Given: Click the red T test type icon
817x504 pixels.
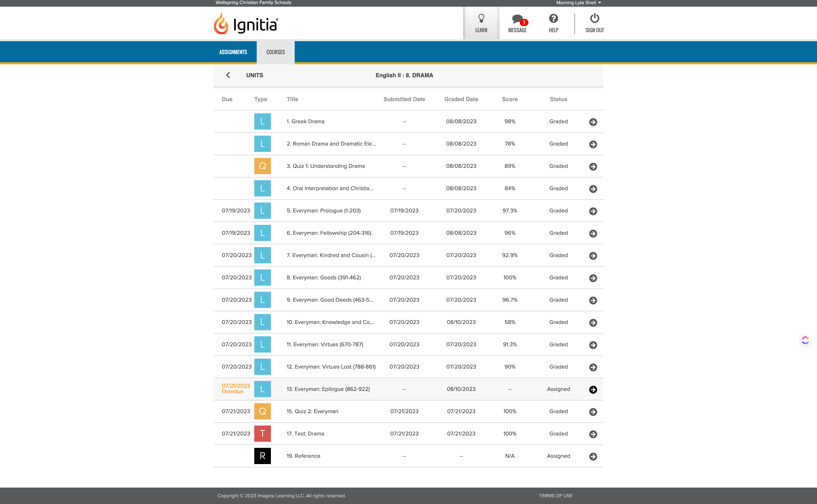Looking at the screenshot, I should 263,434.
